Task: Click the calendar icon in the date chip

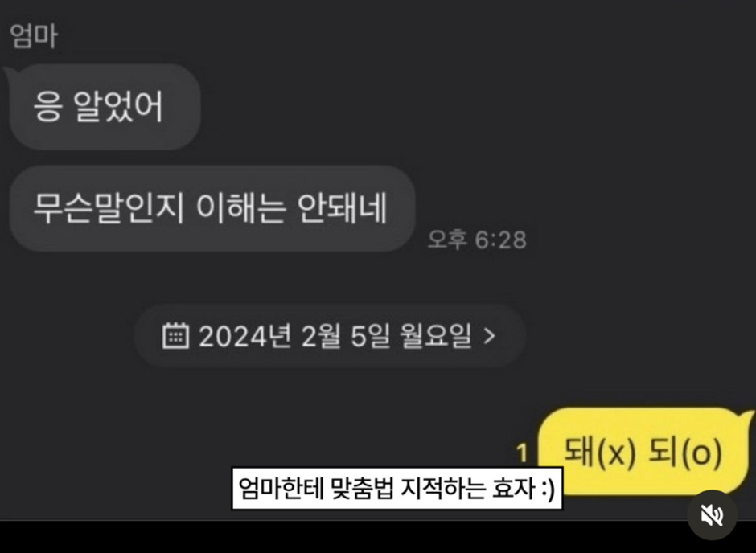Action: pyautogui.click(x=175, y=335)
